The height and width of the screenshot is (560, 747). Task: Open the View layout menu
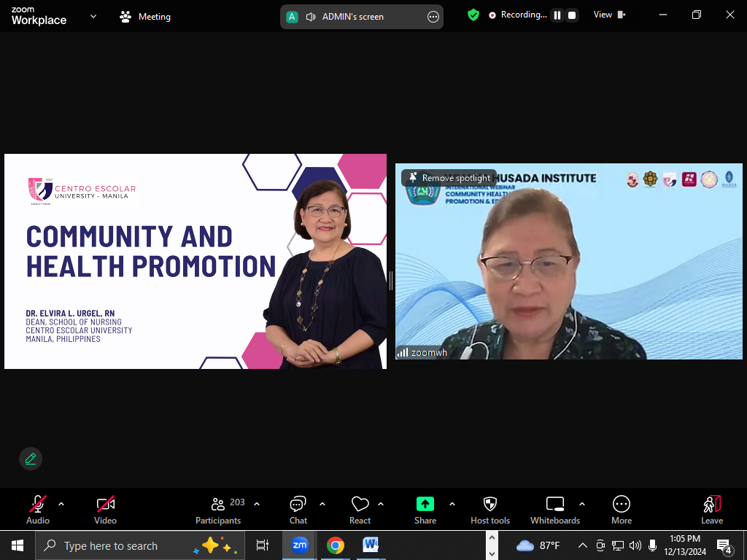click(x=609, y=15)
